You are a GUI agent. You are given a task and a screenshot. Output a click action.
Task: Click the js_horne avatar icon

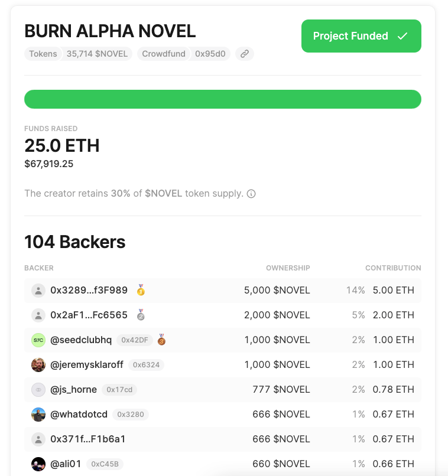coord(38,390)
